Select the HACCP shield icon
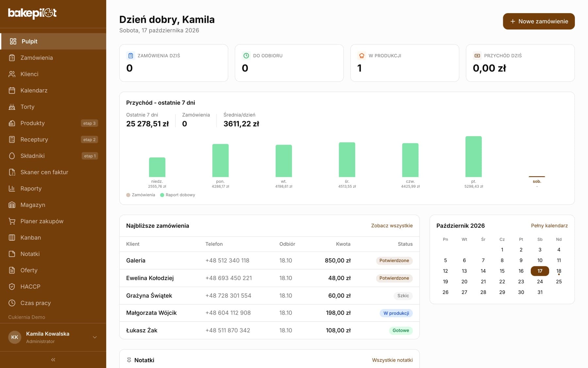 pyautogui.click(x=12, y=287)
